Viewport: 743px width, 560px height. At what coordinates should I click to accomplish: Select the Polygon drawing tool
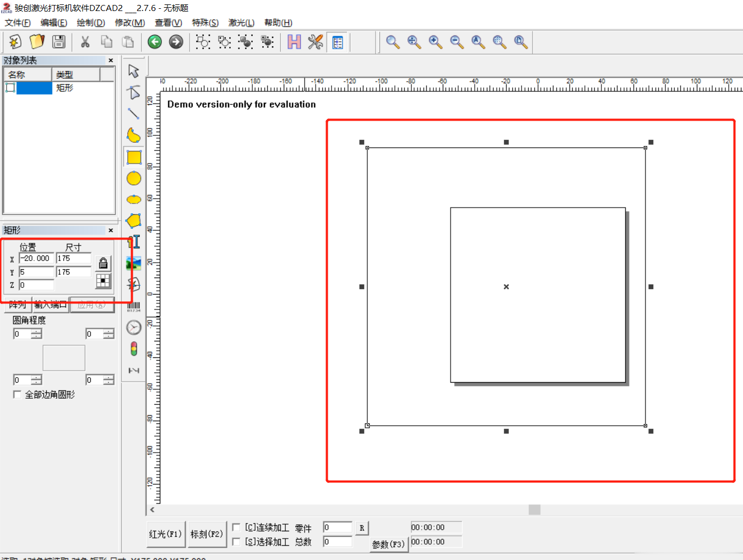tap(134, 221)
